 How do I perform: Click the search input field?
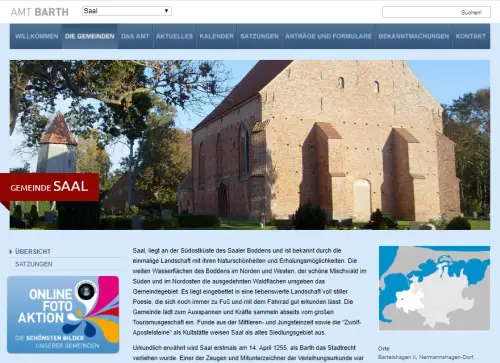click(421, 12)
